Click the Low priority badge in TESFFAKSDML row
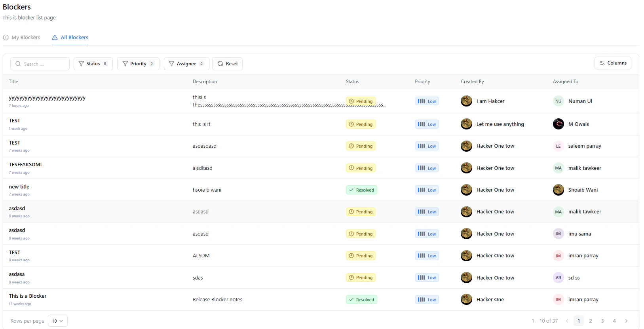 click(x=427, y=168)
